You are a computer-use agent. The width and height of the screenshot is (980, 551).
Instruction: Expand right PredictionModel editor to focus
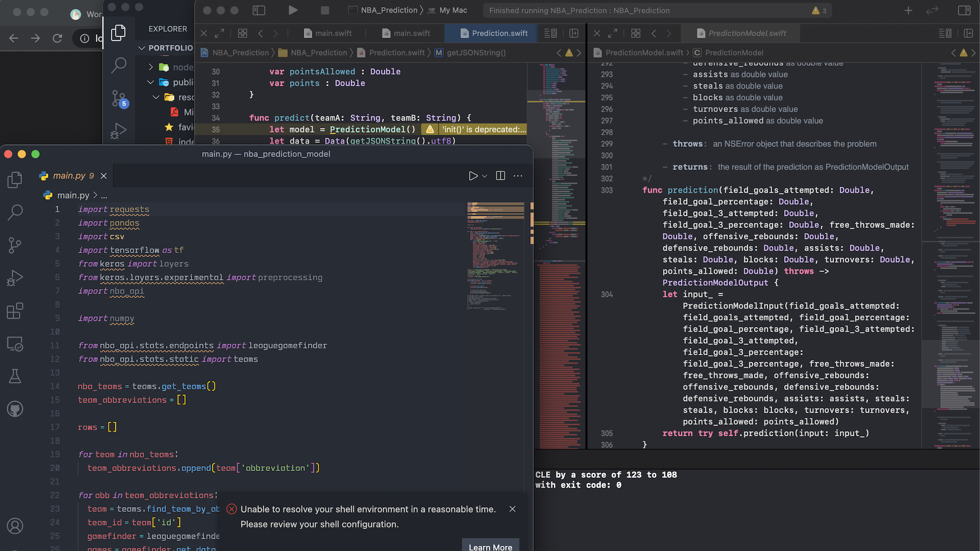612,33
